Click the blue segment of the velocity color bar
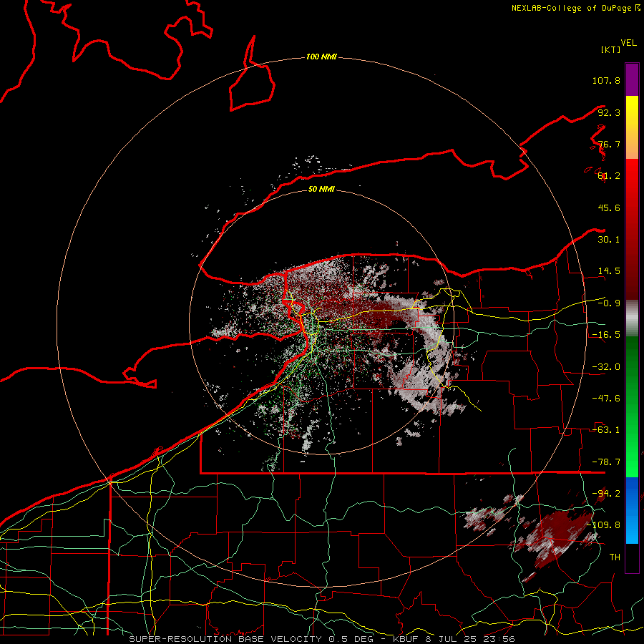Image resolution: width=644 pixels, height=644 pixels. pos(632,510)
